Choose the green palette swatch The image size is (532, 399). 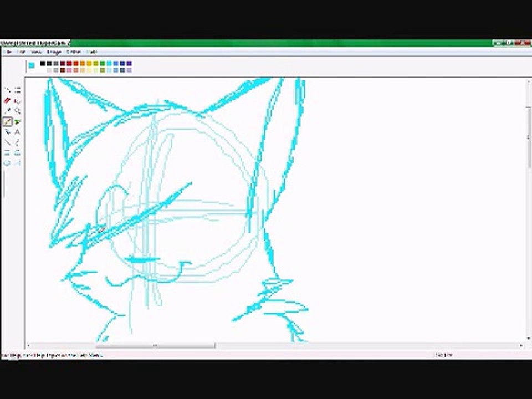click(103, 63)
